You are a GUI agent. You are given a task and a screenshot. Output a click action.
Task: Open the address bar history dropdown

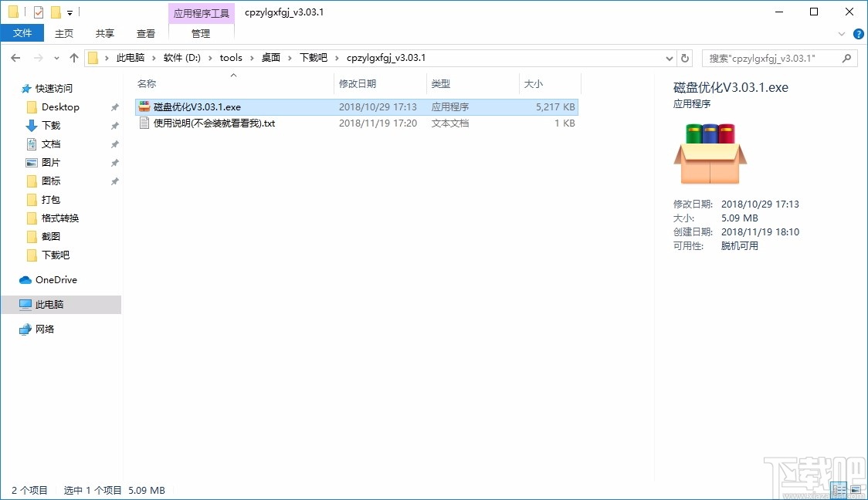(670, 57)
